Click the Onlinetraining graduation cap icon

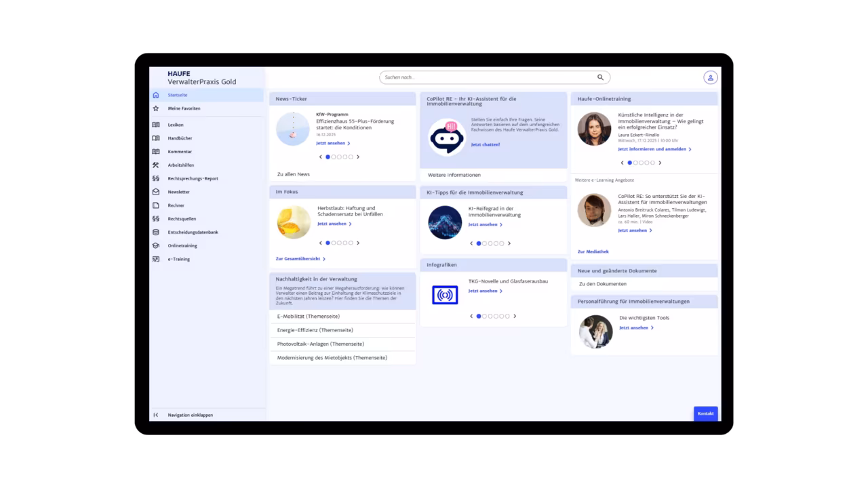(x=156, y=246)
